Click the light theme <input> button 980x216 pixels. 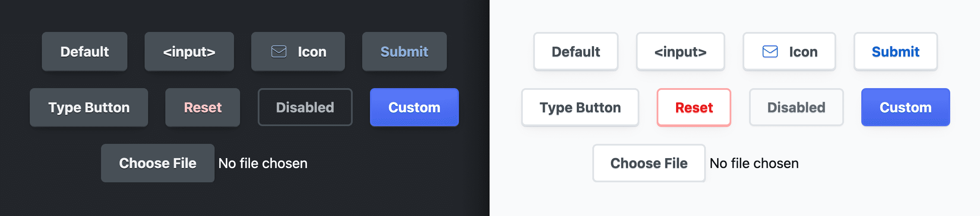pyautogui.click(x=680, y=52)
